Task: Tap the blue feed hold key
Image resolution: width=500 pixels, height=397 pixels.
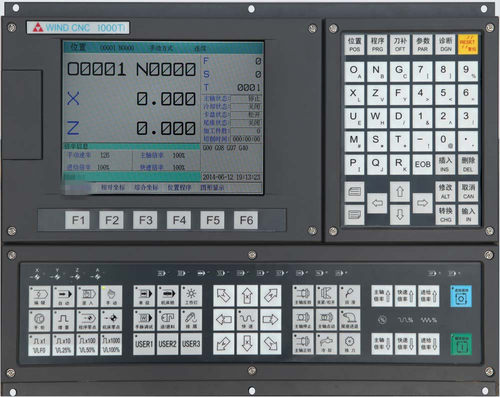Action: coord(461,296)
